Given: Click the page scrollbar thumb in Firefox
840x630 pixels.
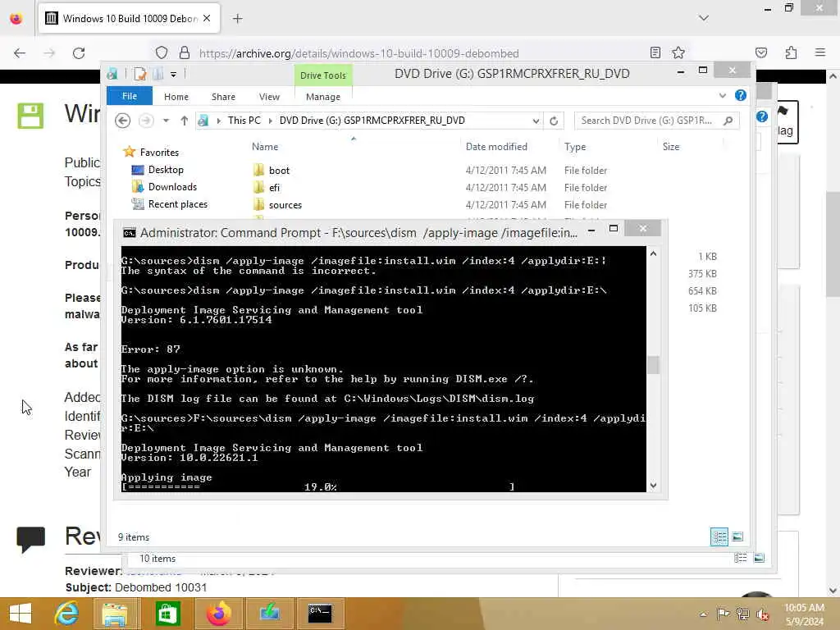Looking at the screenshot, I should pyautogui.click(x=833, y=244).
